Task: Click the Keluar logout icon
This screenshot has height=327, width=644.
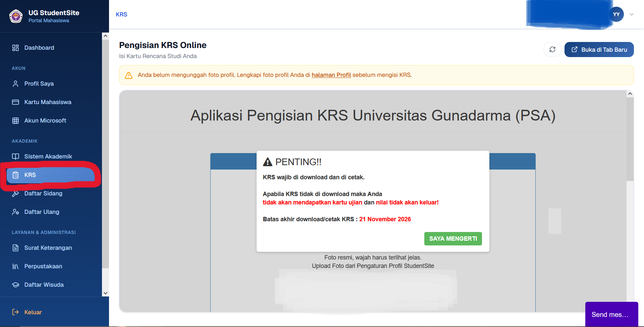Action: point(15,312)
